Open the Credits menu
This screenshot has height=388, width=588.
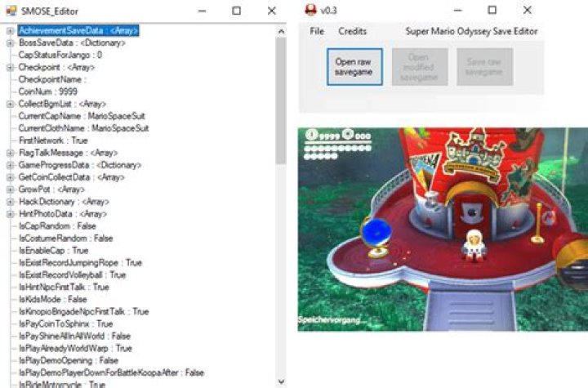352,31
